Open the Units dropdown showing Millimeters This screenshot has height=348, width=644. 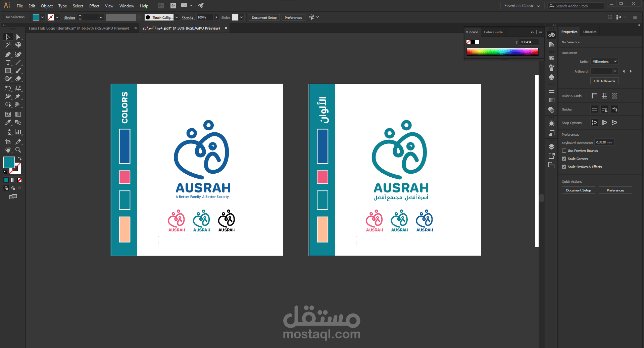coord(604,61)
